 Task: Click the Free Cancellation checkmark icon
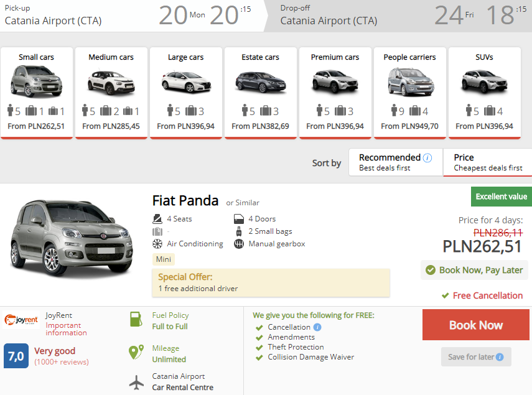(x=445, y=295)
